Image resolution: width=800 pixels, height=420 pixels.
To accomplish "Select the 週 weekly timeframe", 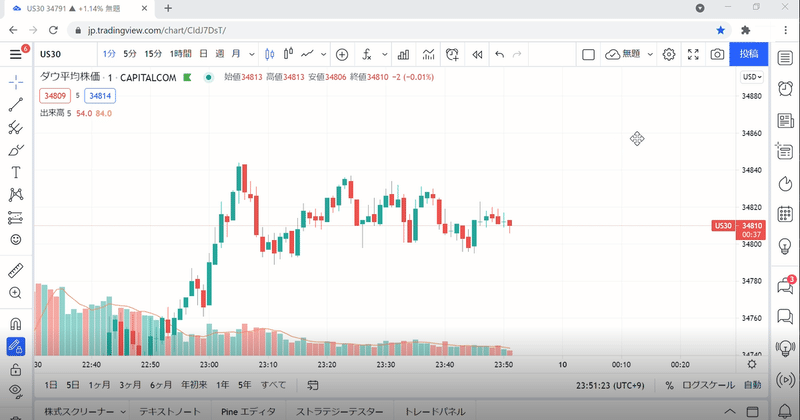I will pyautogui.click(x=219, y=54).
